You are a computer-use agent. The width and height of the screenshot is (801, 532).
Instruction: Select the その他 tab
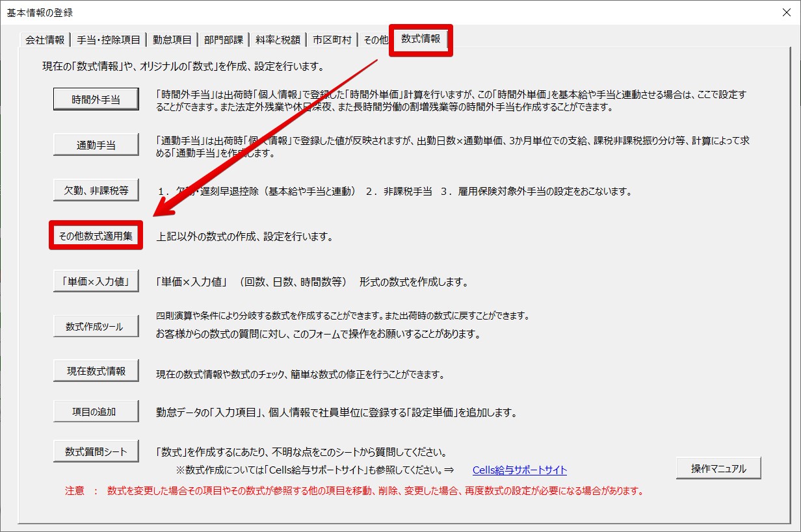click(375, 40)
